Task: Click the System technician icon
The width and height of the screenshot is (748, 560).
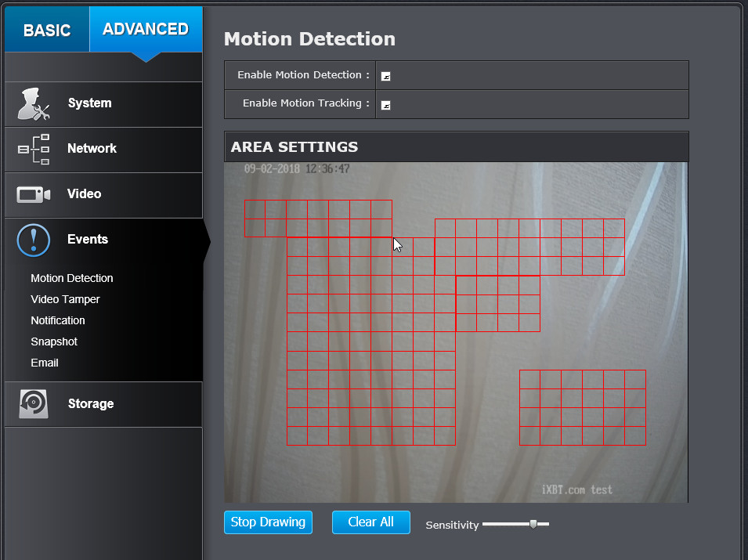Action: point(34,104)
